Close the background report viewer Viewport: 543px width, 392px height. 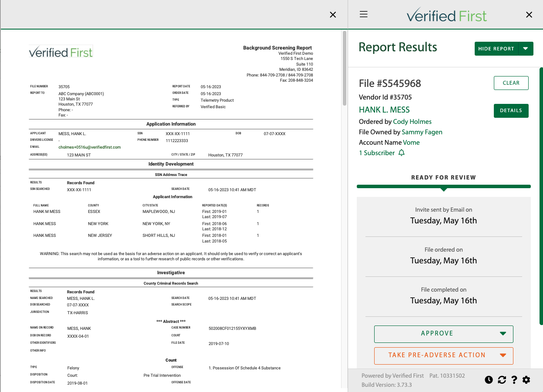[333, 15]
